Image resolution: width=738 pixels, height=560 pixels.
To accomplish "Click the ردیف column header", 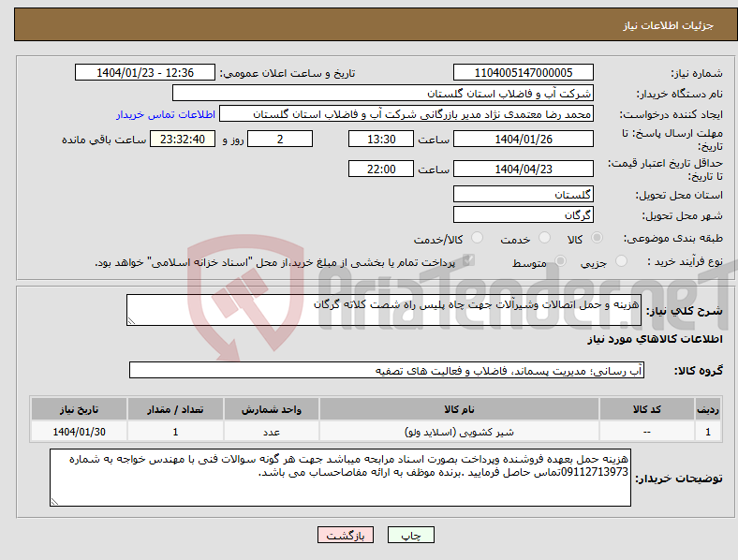I will point(708,409).
